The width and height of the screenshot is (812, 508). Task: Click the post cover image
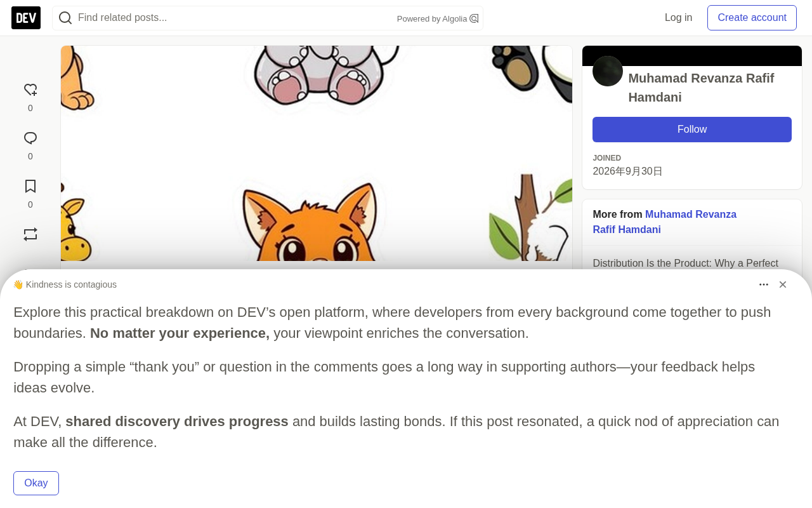tap(317, 153)
